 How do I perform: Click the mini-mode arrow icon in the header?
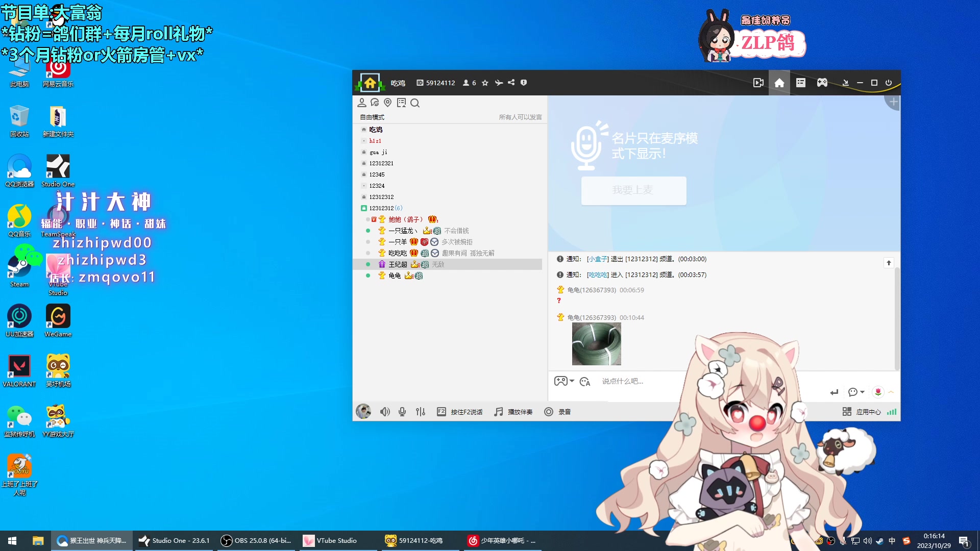[x=846, y=83]
